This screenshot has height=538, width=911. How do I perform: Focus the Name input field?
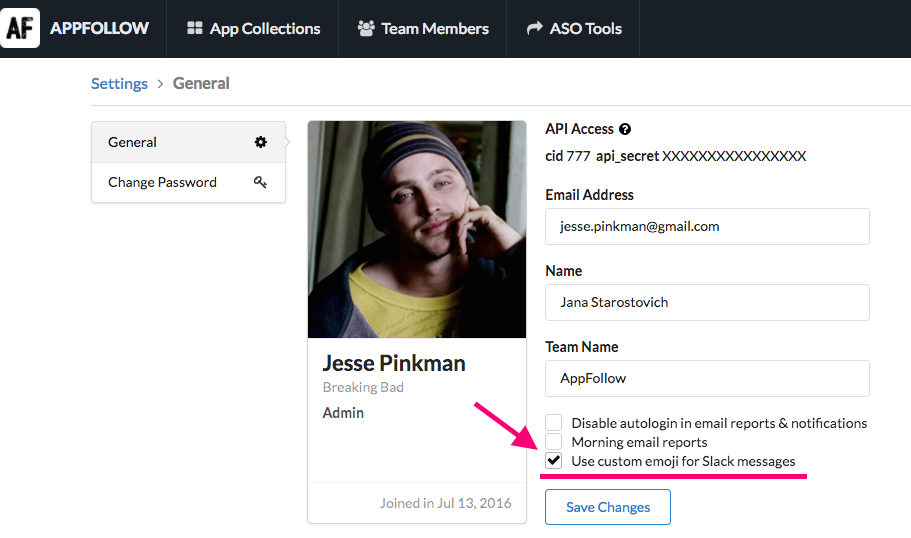coord(707,303)
